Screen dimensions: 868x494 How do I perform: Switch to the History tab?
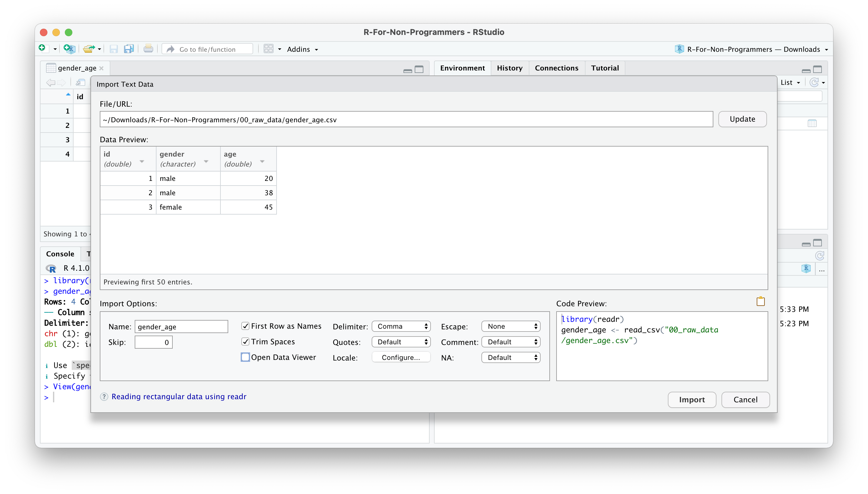coord(509,68)
